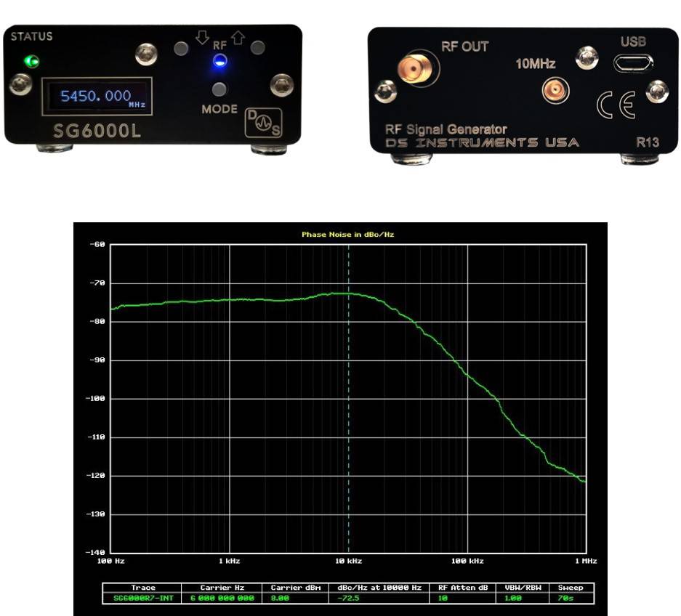The height and width of the screenshot is (616, 681).
Task: Click the blue RF indicator LED
Action: tap(220, 61)
